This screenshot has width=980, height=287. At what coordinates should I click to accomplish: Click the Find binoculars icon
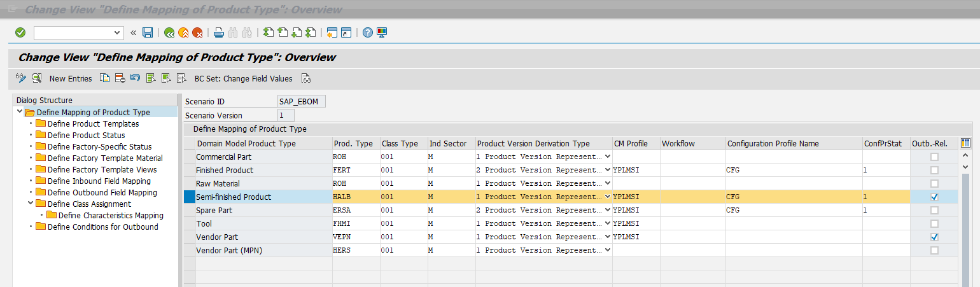233,32
